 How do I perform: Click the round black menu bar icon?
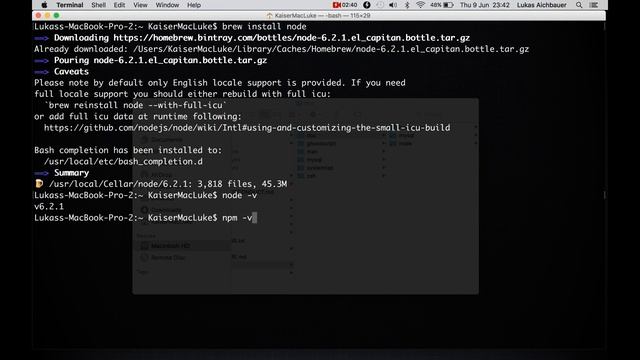[367, 5]
